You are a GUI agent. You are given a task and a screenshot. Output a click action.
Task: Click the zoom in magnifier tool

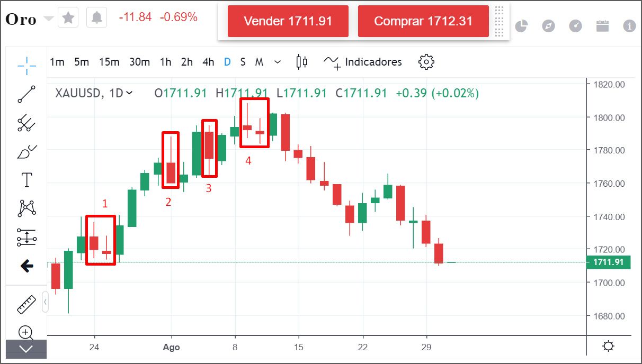click(26, 332)
